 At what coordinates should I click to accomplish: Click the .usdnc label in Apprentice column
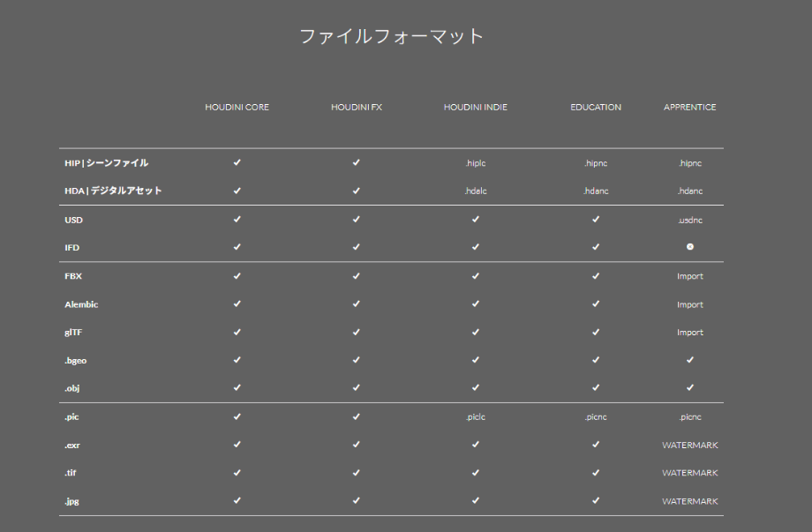[690, 220]
